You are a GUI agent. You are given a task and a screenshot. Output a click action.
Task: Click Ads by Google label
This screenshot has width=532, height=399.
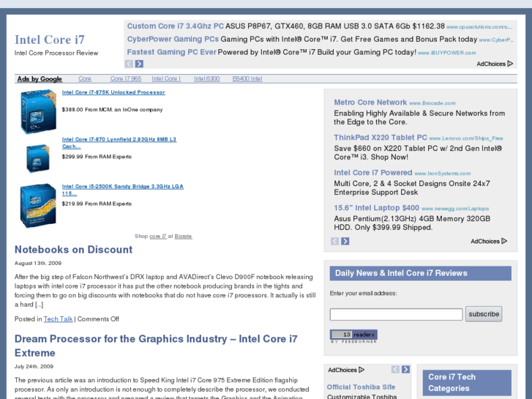[x=40, y=79]
